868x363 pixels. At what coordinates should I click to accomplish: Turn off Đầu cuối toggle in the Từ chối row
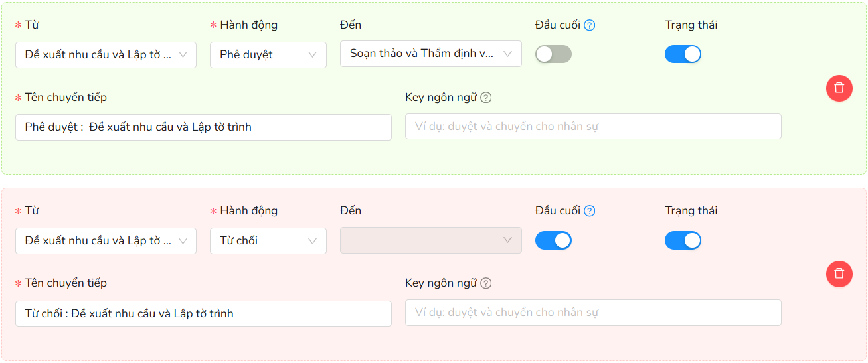553,240
